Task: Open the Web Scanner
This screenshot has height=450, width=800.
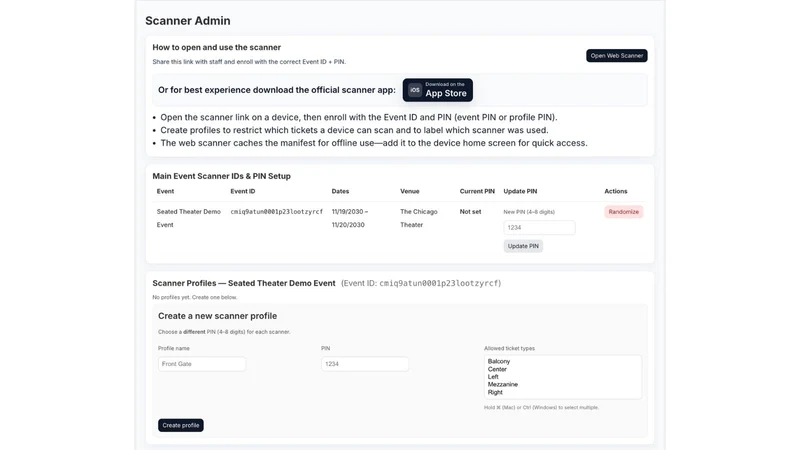Action: point(616,56)
